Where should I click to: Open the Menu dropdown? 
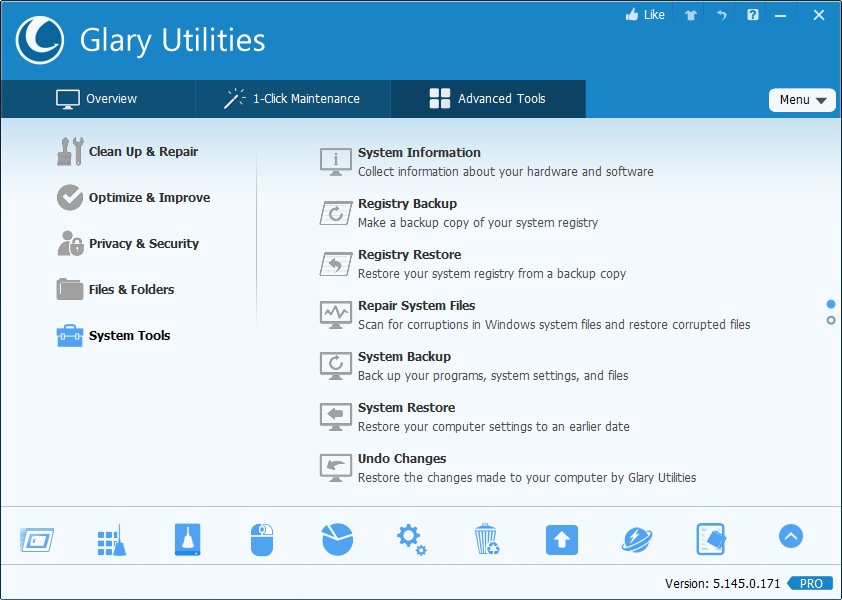tap(802, 100)
